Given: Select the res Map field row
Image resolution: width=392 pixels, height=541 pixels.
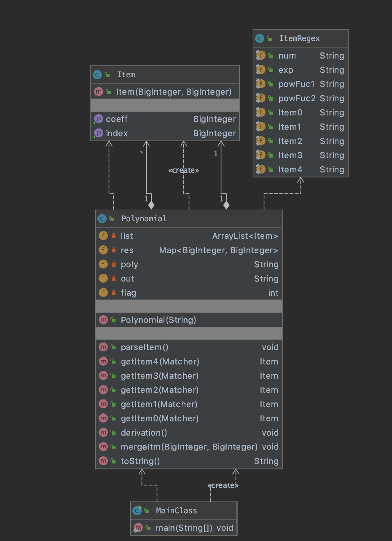Looking at the screenshot, I should (x=188, y=250).
